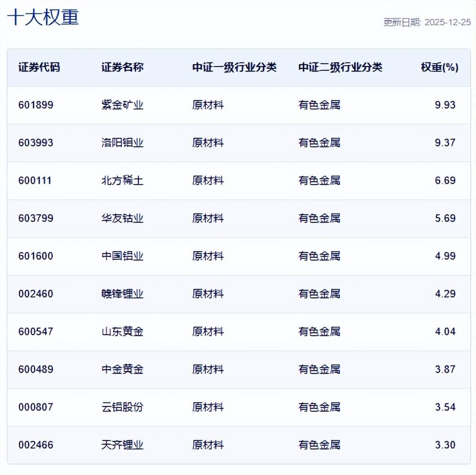Click 原材料 in the 中金黄金 row
The image size is (476, 475).
[208, 369]
